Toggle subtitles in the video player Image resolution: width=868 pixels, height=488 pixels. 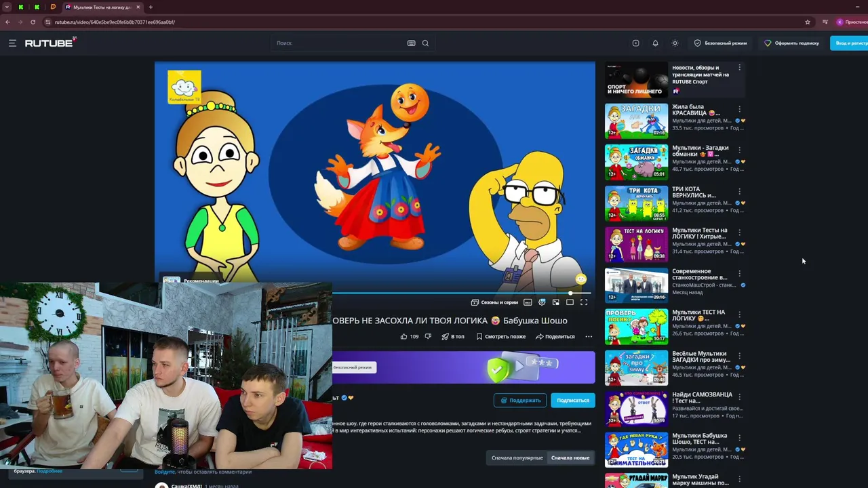click(x=528, y=302)
